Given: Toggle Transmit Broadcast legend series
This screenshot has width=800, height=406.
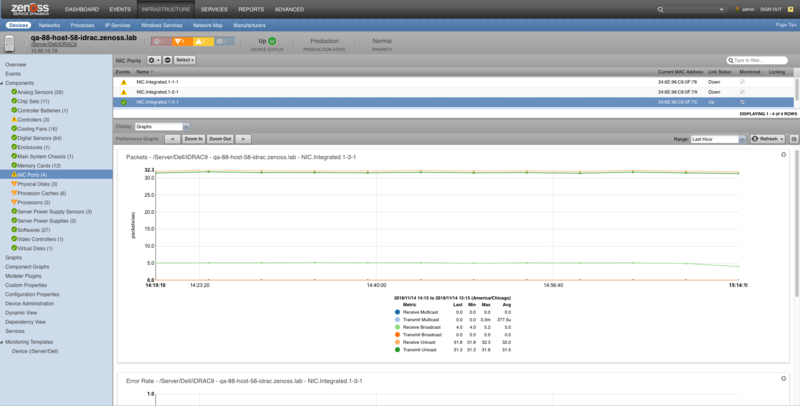Looking at the screenshot, I should click(x=397, y=335).
